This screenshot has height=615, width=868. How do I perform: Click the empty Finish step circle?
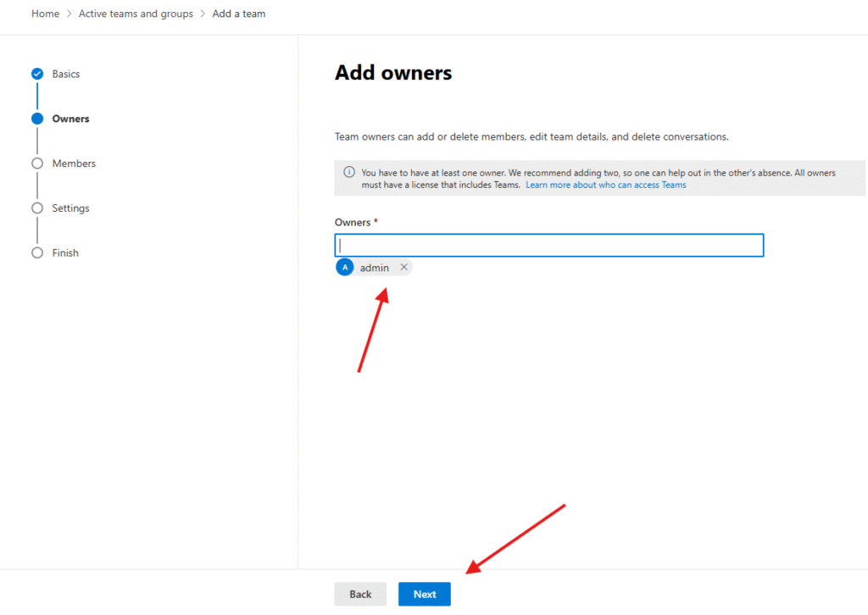[37, 253]
